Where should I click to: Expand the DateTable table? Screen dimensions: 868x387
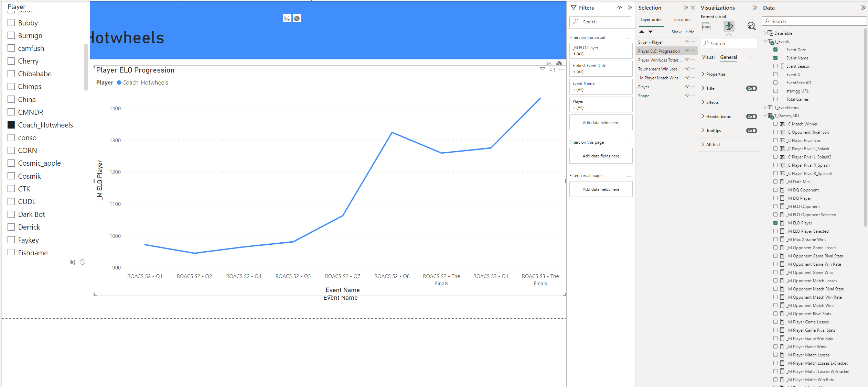(x=765, y=33)
